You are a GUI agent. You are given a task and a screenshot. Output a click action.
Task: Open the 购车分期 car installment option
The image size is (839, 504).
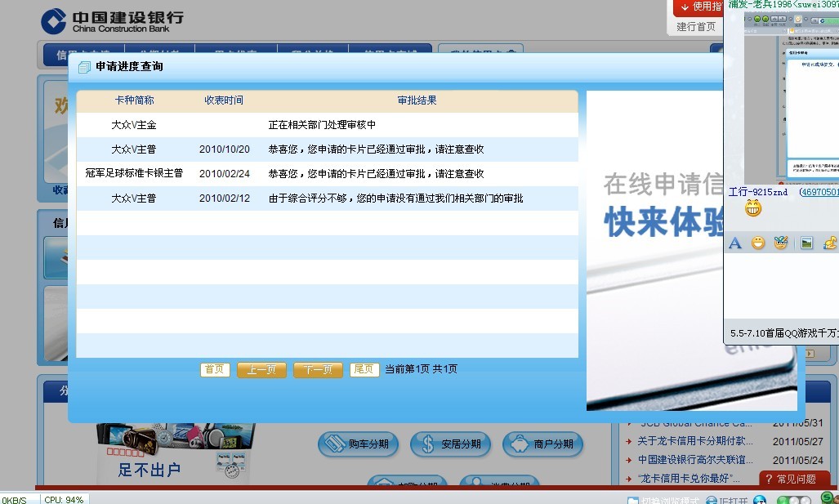359,444
